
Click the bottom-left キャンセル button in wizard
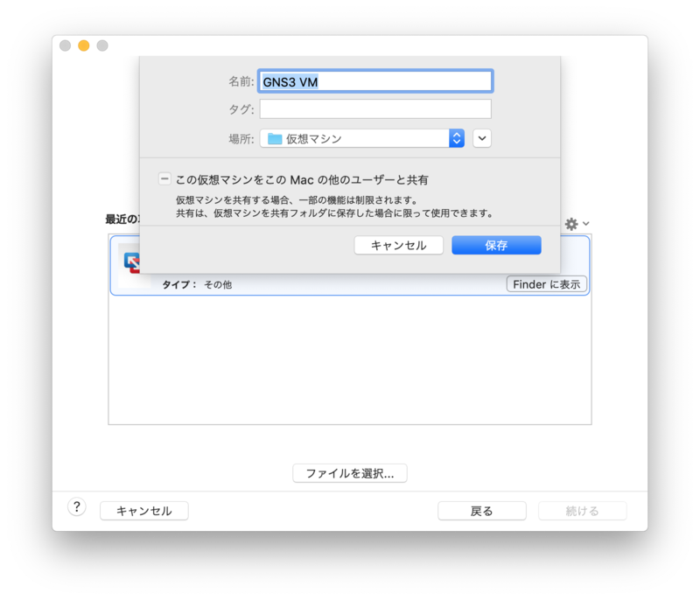click(x=144, y=511)
